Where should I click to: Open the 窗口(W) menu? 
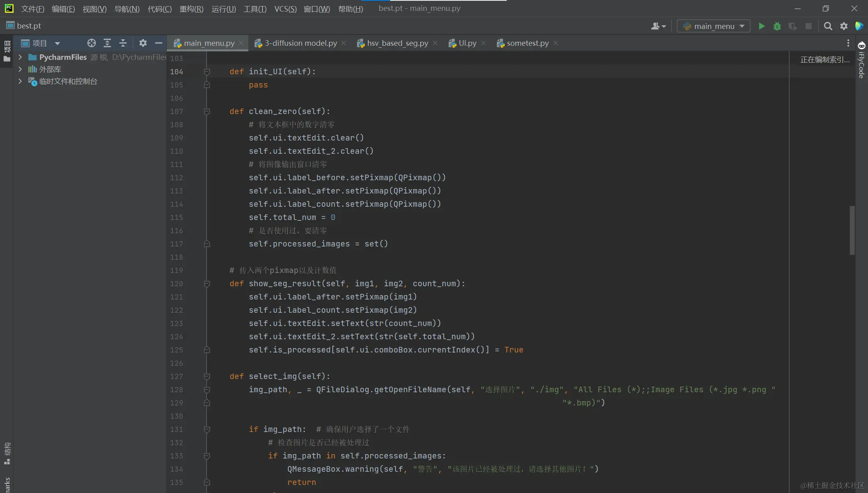pyautogui.click(x=317, y=8)
